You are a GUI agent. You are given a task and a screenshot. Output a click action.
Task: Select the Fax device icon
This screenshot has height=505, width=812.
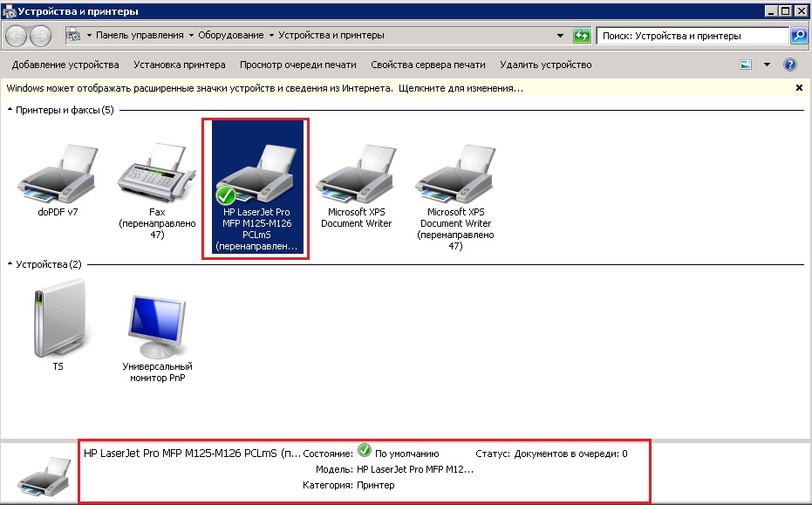(x=157, y=174)
